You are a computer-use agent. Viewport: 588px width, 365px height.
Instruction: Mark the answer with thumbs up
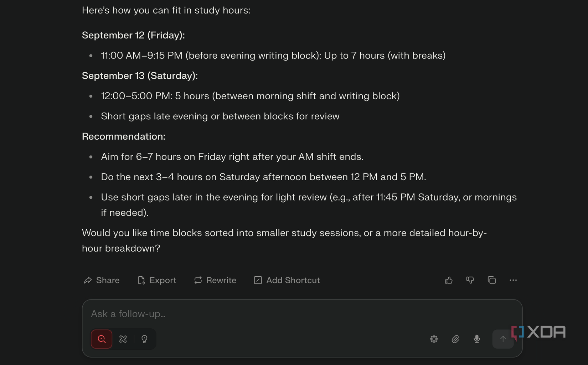coord(449,280)
